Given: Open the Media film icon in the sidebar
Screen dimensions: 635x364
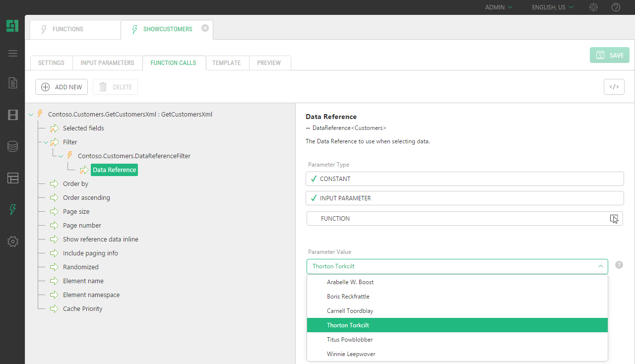Looking at the screenshot, I should tap(13, 115).
